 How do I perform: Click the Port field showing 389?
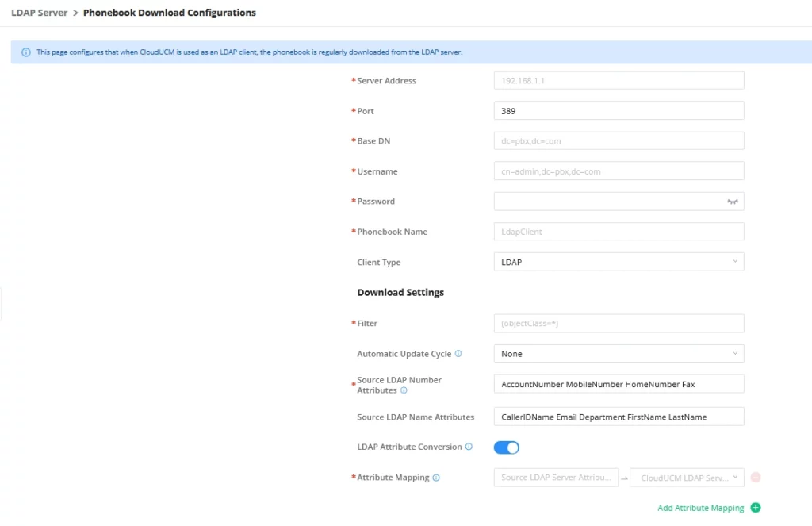click(619, 110)
